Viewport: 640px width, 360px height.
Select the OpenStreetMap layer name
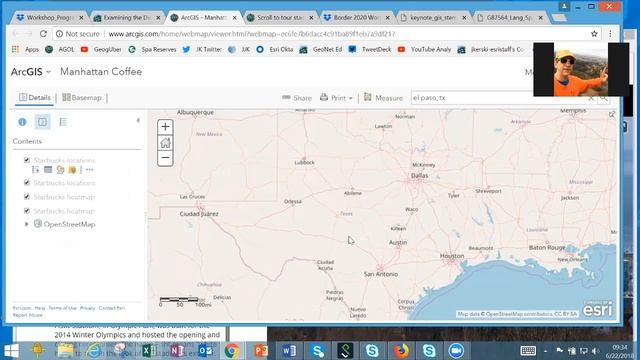tap(69, 224)
